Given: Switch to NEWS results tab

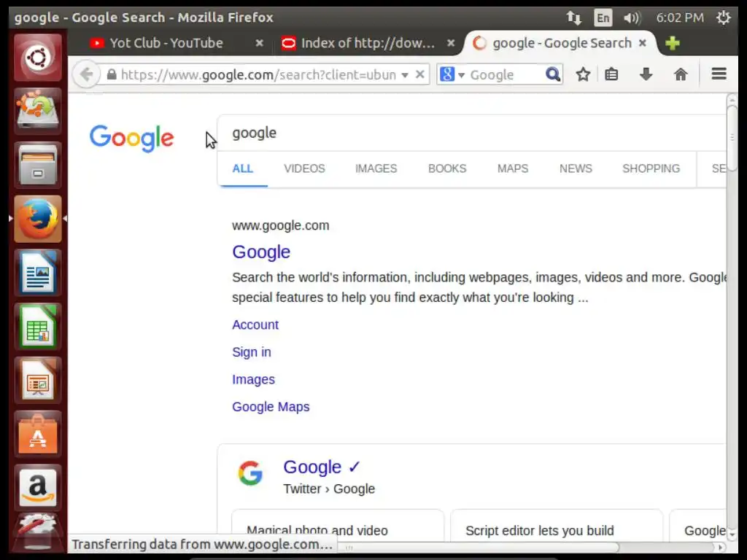Looking at the screenshot, I should [x=576, y=168].
